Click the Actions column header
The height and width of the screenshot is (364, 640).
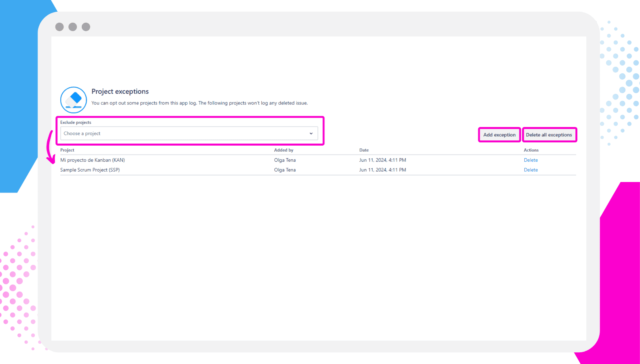coord(531,150)
